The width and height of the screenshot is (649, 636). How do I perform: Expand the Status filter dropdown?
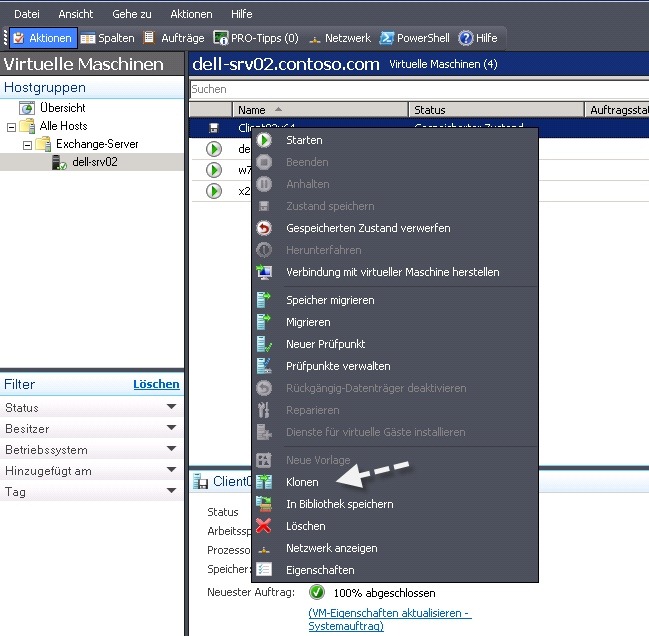(172, 408)
